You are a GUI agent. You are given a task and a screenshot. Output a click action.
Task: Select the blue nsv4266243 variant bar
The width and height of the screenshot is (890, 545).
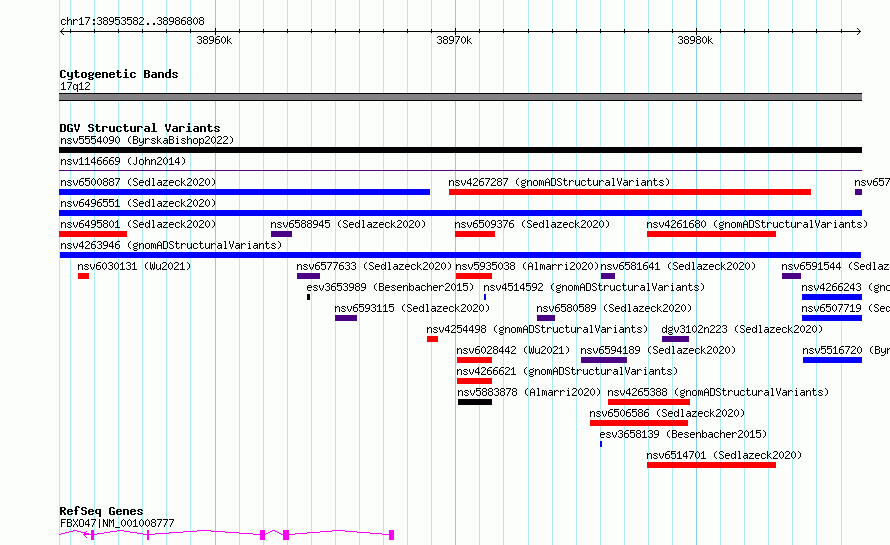[x=832, y=297]
